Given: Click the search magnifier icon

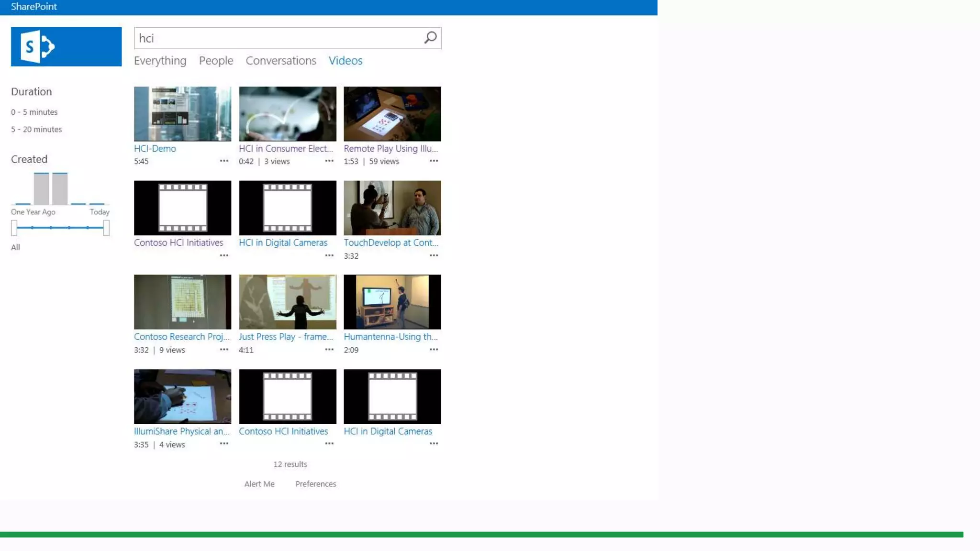Looking at the screenshot, I should (430, 38).
